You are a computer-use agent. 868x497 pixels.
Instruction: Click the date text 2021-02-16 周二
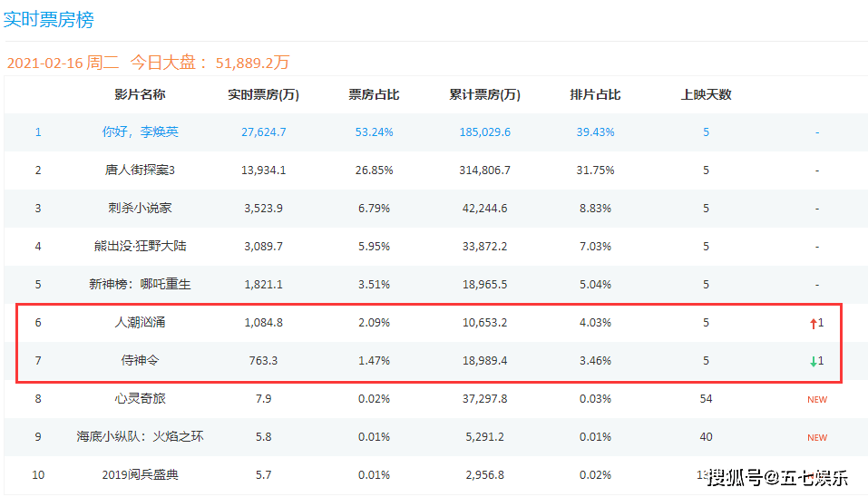[x=63, y=63]
